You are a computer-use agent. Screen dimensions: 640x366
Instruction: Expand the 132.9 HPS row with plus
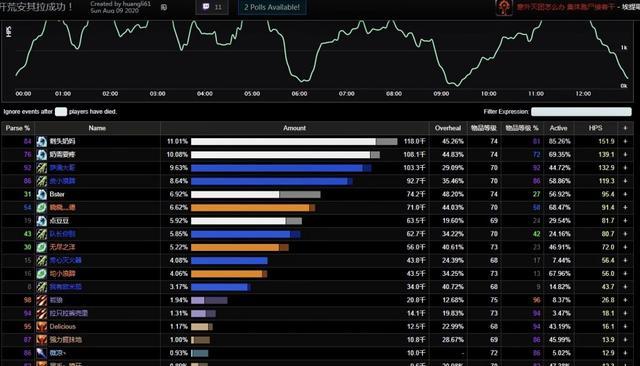pos(625,168)
